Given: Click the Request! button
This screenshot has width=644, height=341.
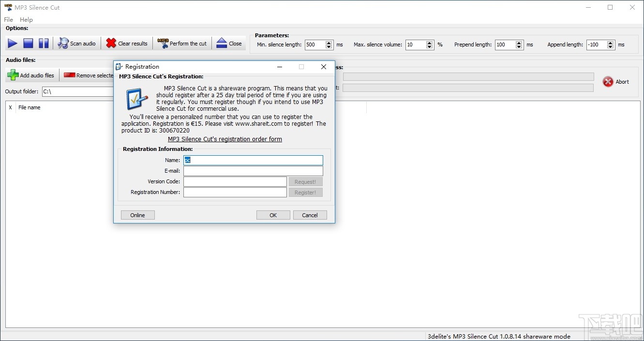Looking at the screenshot, I should [x=305, y=182].
